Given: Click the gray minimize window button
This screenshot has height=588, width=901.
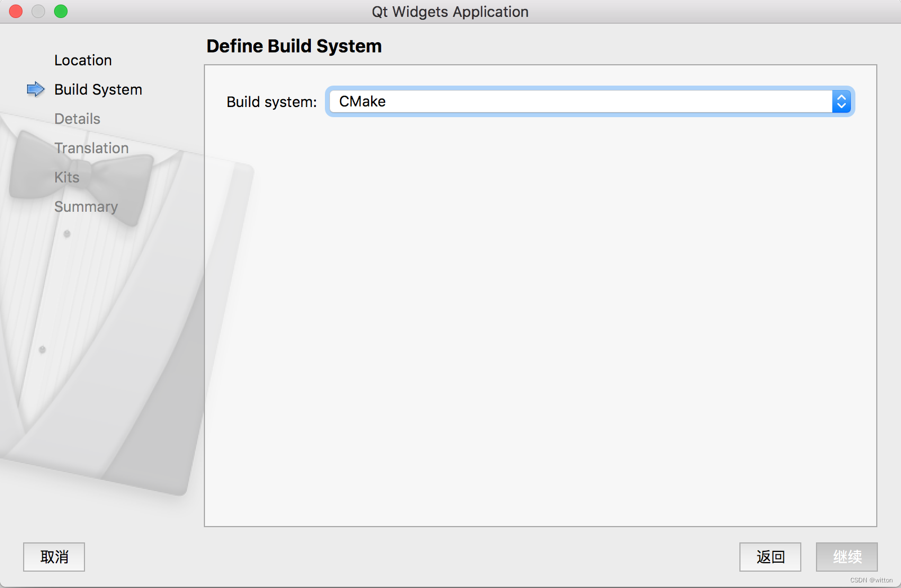Looking at the screenshot, I should 38,11.
